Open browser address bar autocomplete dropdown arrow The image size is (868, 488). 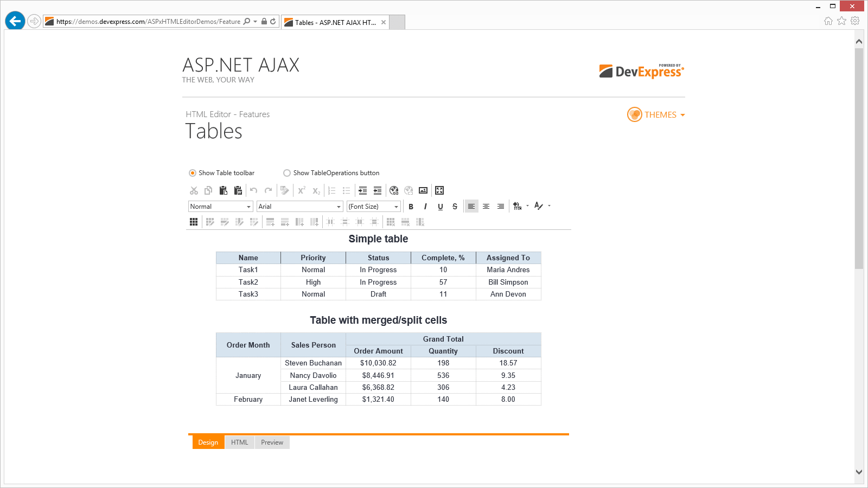tap(255, 22)
